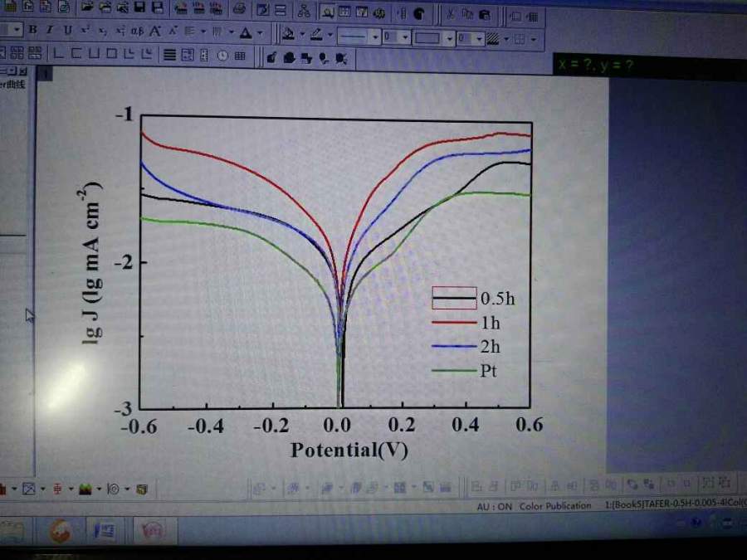Open the blue document taskbar app
This screenshot has width=747, height=560.
pos(104,530)
